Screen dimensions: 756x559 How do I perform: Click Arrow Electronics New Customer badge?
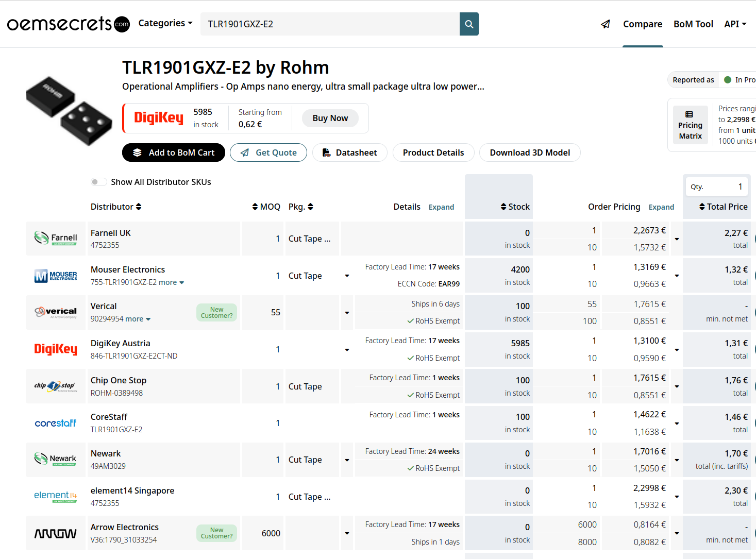coord(216,533)
